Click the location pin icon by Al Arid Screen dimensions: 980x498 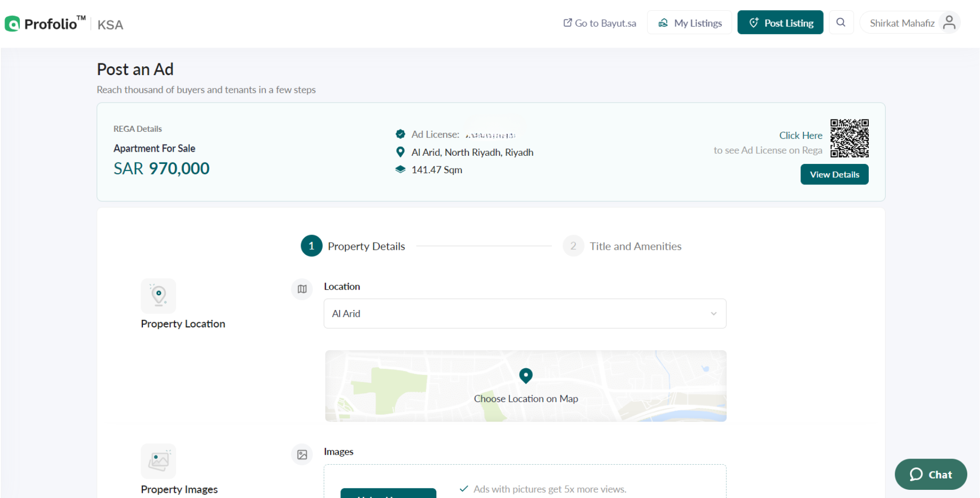(400, 152)
